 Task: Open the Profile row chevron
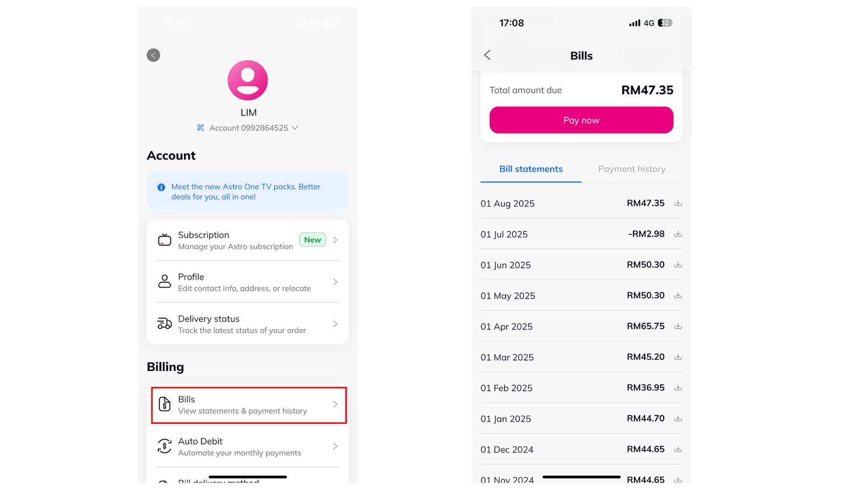(x=335, y=282)
